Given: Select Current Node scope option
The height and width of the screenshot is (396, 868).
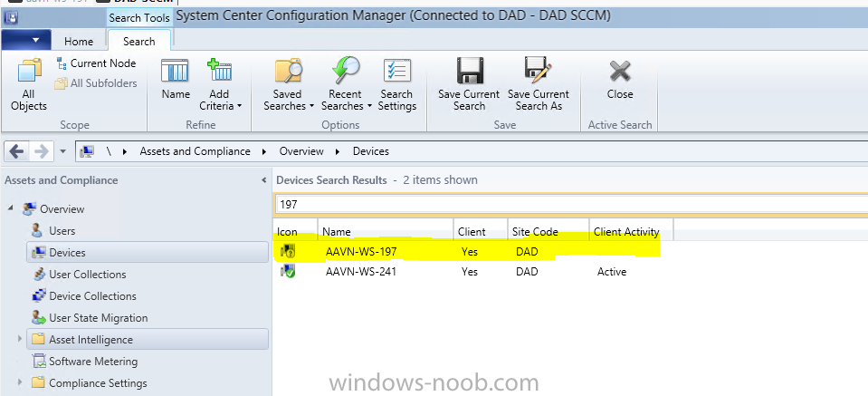Looking at the screenshot, I should (x=96, y=63).
